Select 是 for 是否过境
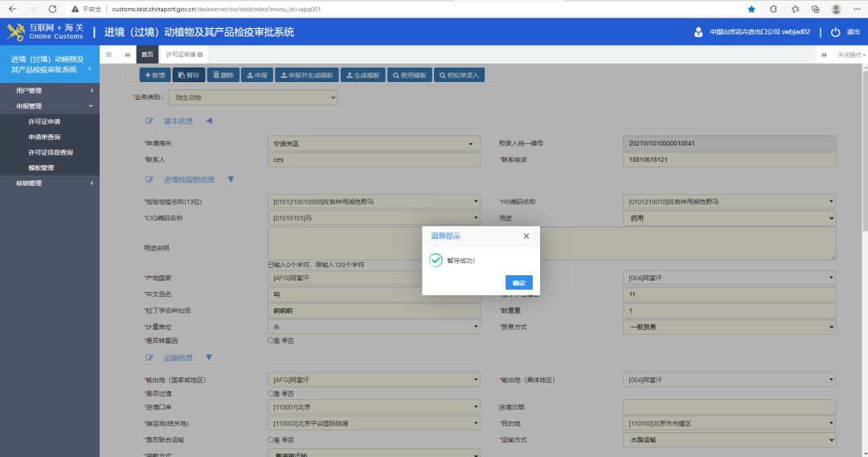Image resolution: width=868 pixels, height=457 pixels. click(x=271, y=393)
